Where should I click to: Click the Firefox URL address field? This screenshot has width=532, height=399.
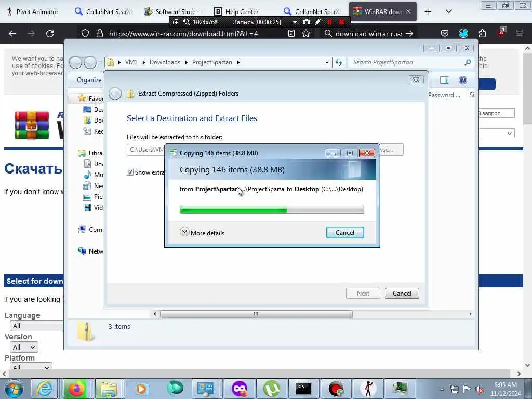click(x=183, y=34)
